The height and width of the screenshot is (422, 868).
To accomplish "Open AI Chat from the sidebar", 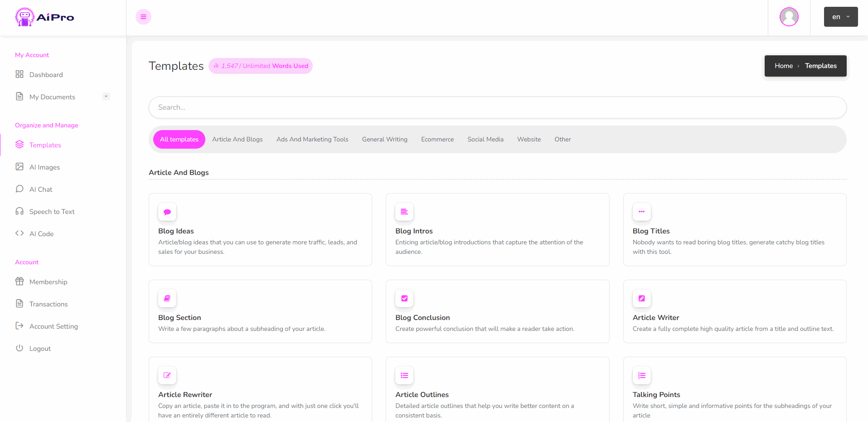I will tap(41, 189).
